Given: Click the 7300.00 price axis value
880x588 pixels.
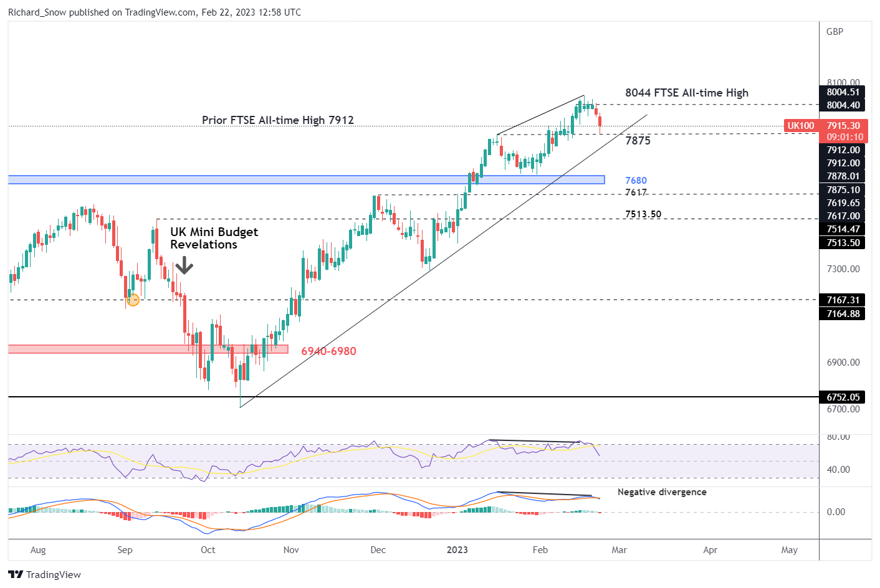Looking at the screenshot, I should coord(843,269).
